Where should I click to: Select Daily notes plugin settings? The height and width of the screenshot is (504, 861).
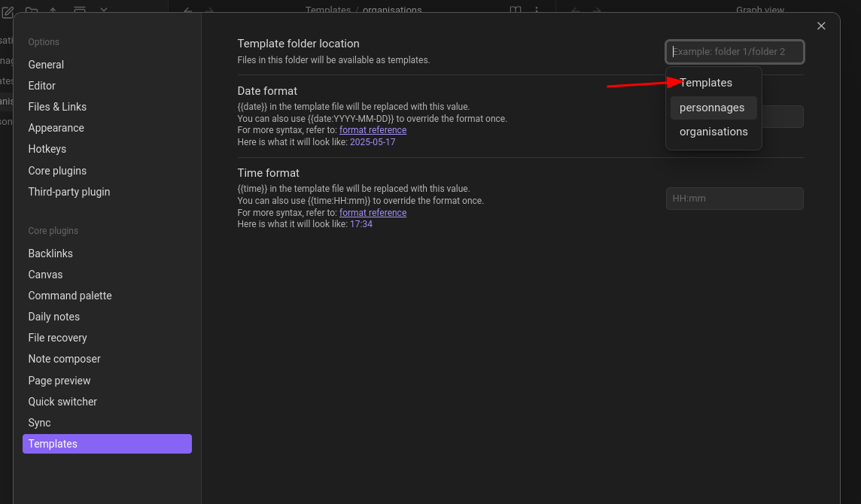click(x=54, y=317)
